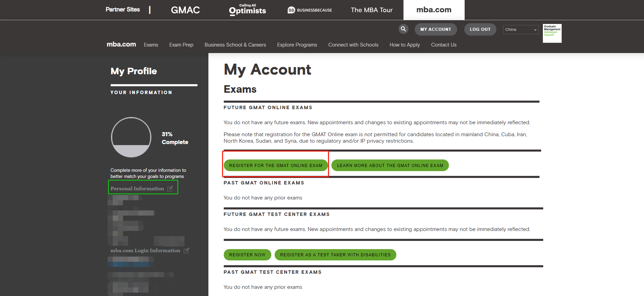Open mba.com Login Information link

point(145,250)
